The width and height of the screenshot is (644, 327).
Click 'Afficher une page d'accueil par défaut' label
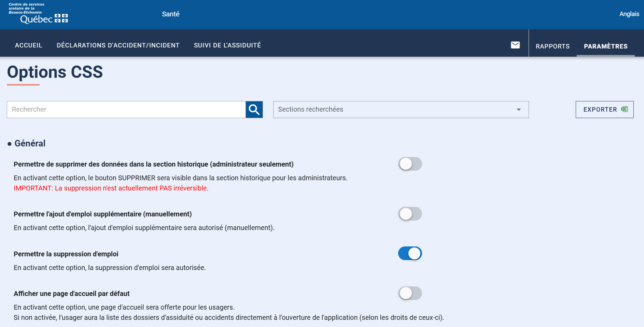72,294
